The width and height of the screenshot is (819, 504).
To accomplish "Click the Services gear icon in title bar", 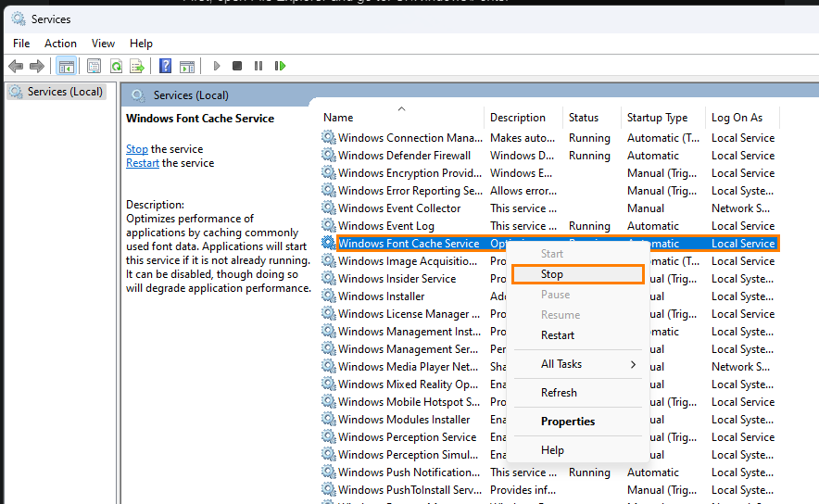I will click(19, 19).
